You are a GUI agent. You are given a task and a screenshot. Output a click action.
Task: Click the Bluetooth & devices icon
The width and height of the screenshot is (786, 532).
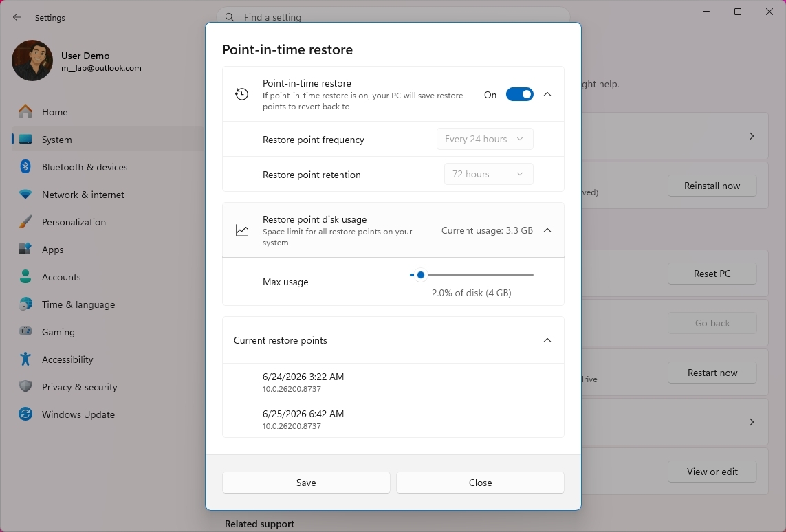click(25, 166)
